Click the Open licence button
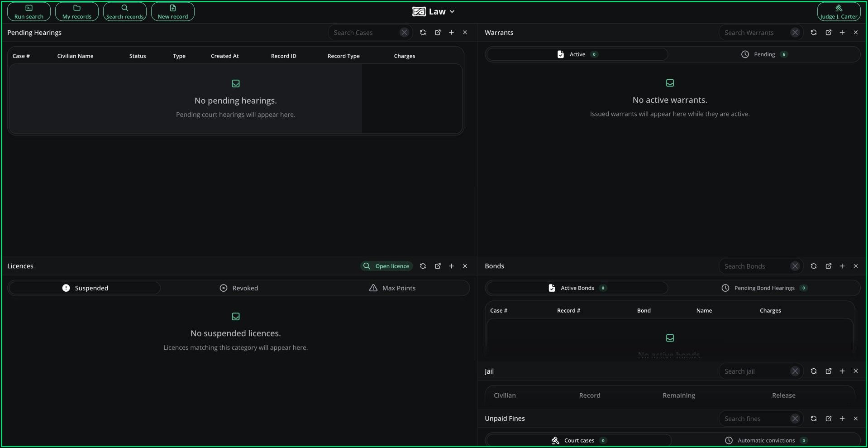The image size is (868, 448). pyautogui.click(x=386, y=266)
